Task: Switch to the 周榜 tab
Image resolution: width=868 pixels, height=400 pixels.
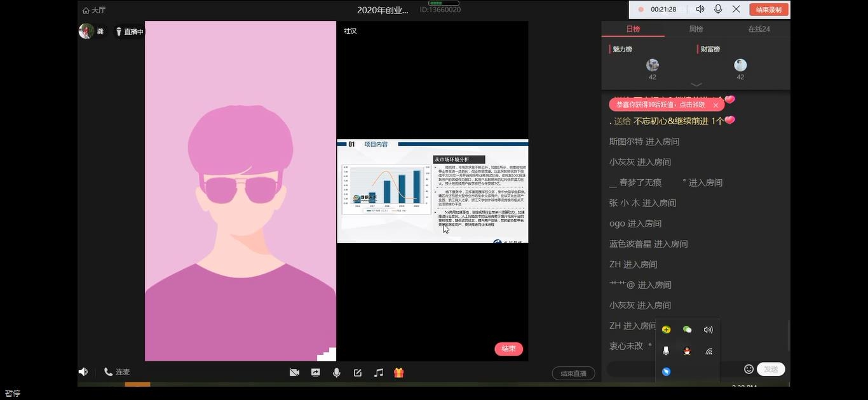Action: [x=696, y=29]
